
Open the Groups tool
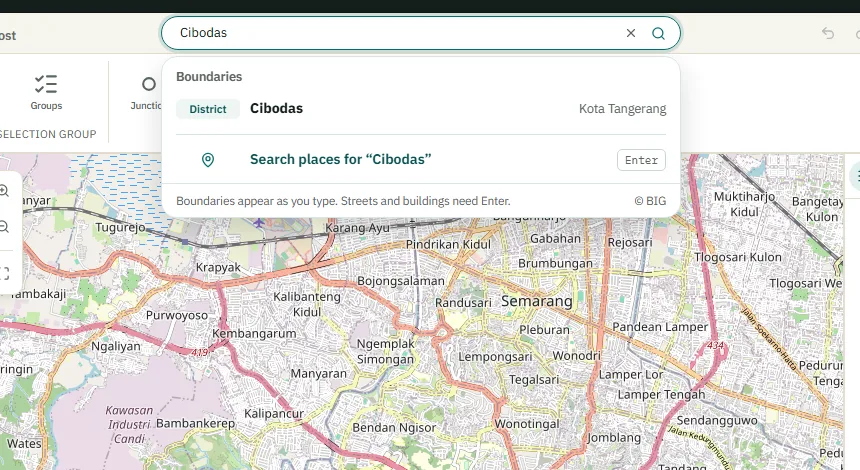[x=46, y=93]
